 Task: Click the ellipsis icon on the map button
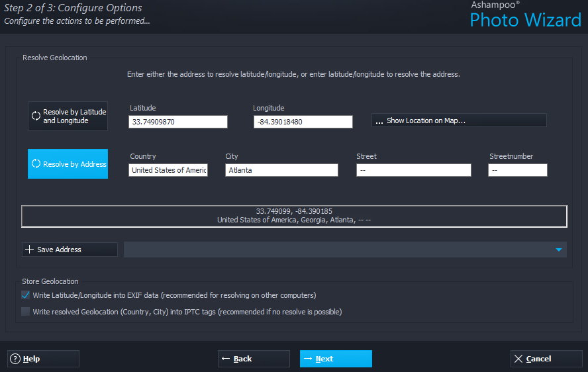tap(379, 121)
